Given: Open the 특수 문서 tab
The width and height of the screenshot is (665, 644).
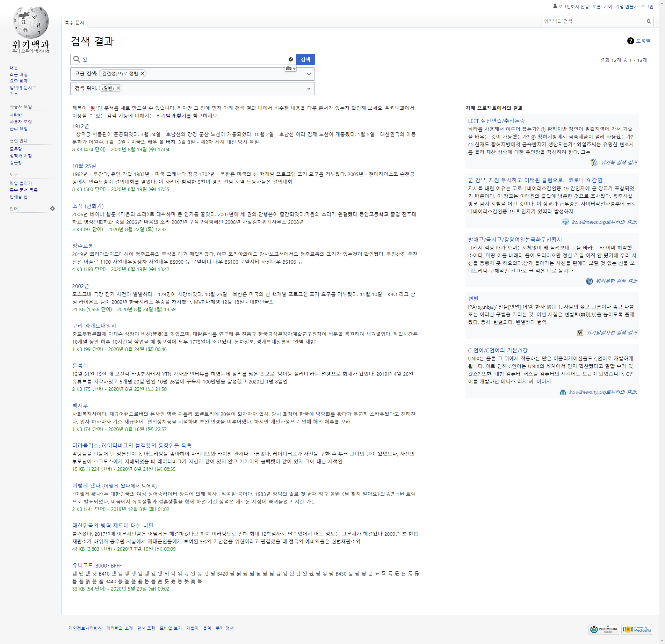Looking at the screenshot, I should pos(74,23).
